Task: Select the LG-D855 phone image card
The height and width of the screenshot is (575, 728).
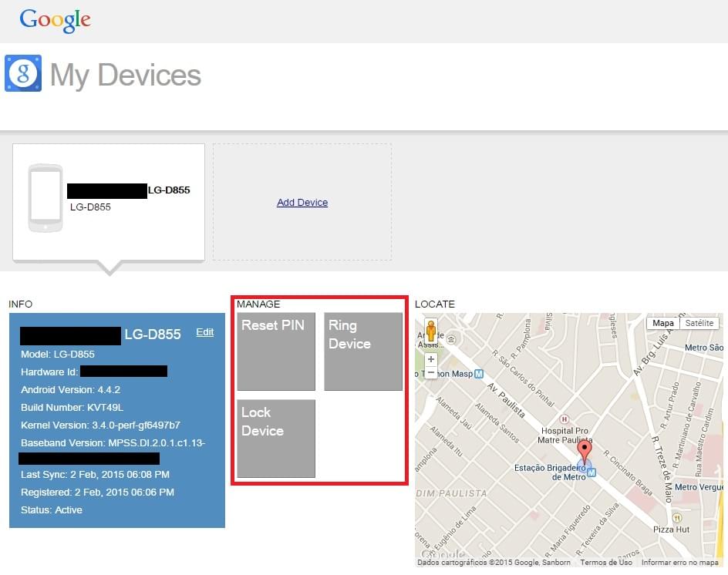Action: coord(109,202)
